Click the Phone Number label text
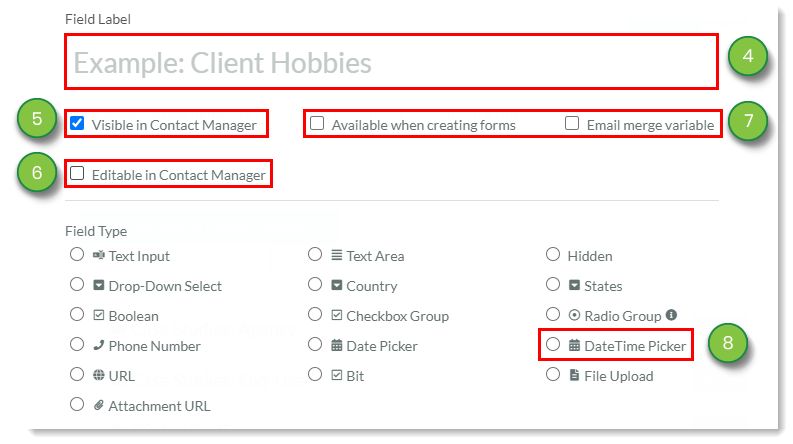The height and width of the screenshot is (444, 793). (154, 346)
